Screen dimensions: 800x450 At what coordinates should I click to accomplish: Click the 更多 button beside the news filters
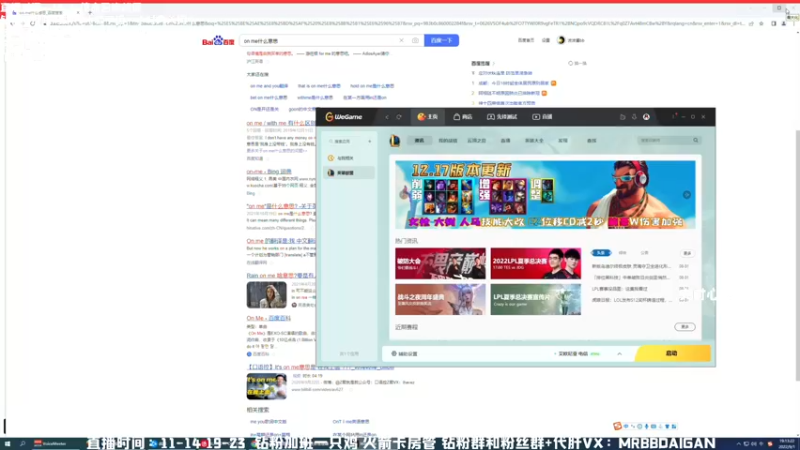(x=687, y=253)
